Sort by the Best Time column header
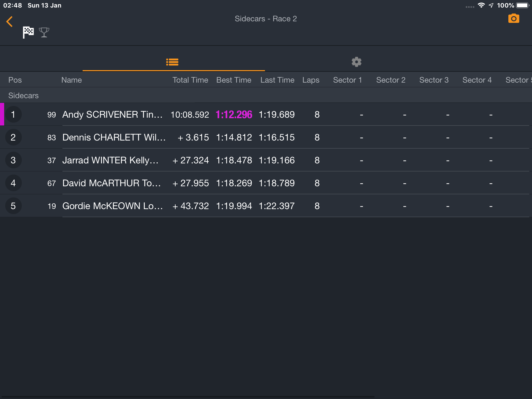Viewport: 532px width, 399px height. [x=234, y=80]
